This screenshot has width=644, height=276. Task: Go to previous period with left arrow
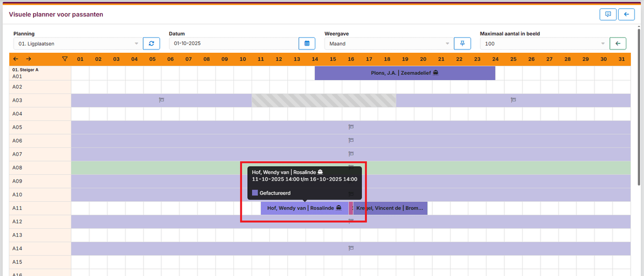[15, 59]
